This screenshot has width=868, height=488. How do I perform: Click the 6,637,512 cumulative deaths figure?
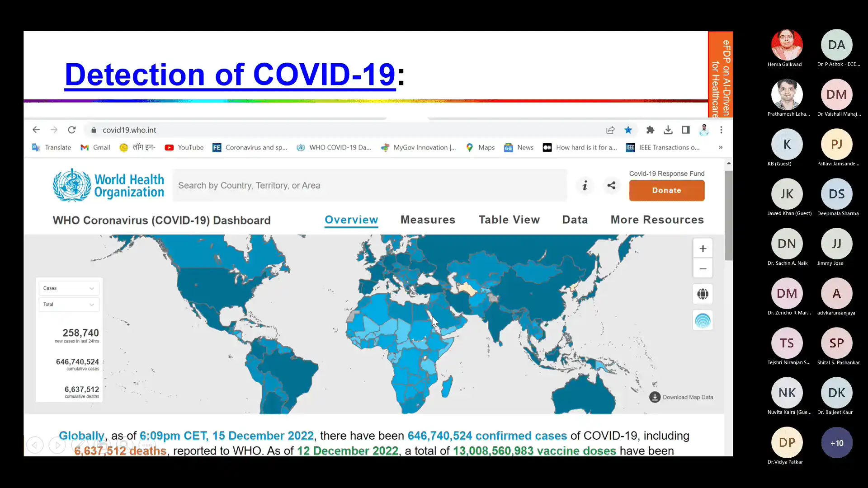click(x=81, y=389)
